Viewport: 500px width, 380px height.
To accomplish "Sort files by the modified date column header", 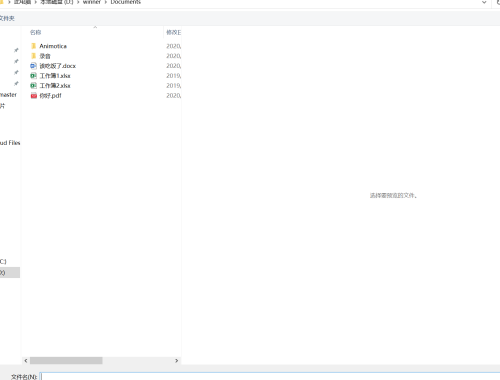I will click(173, 32).
